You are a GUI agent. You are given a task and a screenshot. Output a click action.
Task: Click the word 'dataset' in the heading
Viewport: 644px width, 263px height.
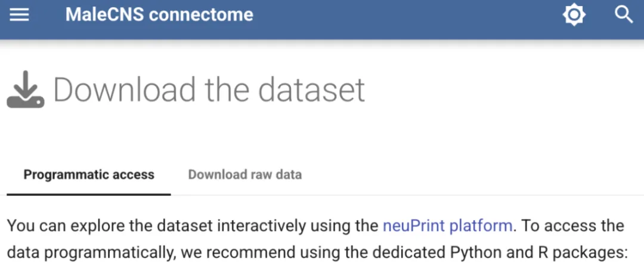pos(312,89)
